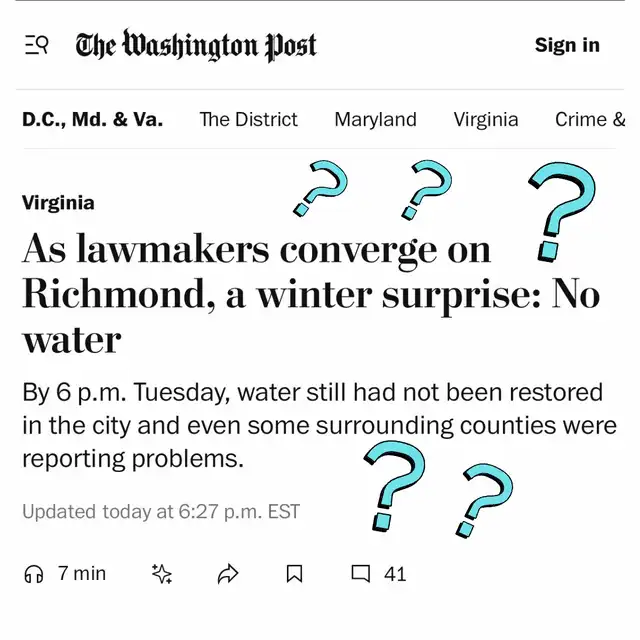Screen dimensions: 640x640
Task: Select the Virginia navigation tab
Action: [486, 119]
